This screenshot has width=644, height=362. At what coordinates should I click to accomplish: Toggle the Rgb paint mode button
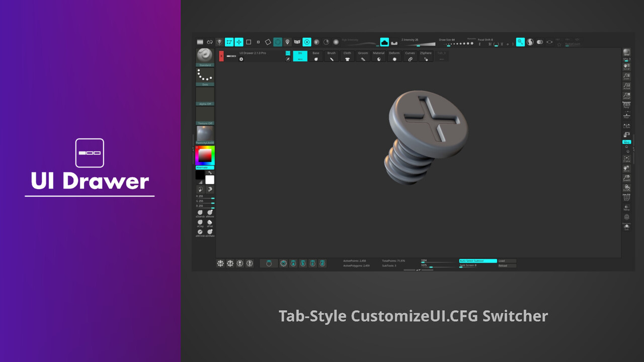pos(327,42)
